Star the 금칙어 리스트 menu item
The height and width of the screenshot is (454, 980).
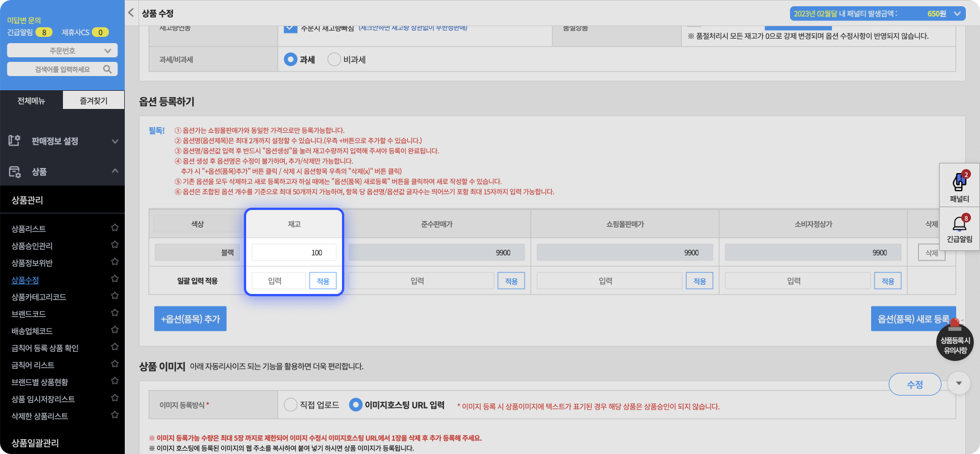(x=115, y=364)
